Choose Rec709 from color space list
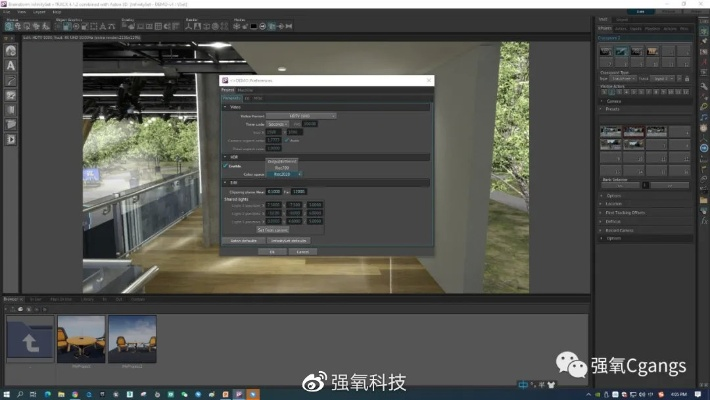The image size is (710, 400). point(282,168)
